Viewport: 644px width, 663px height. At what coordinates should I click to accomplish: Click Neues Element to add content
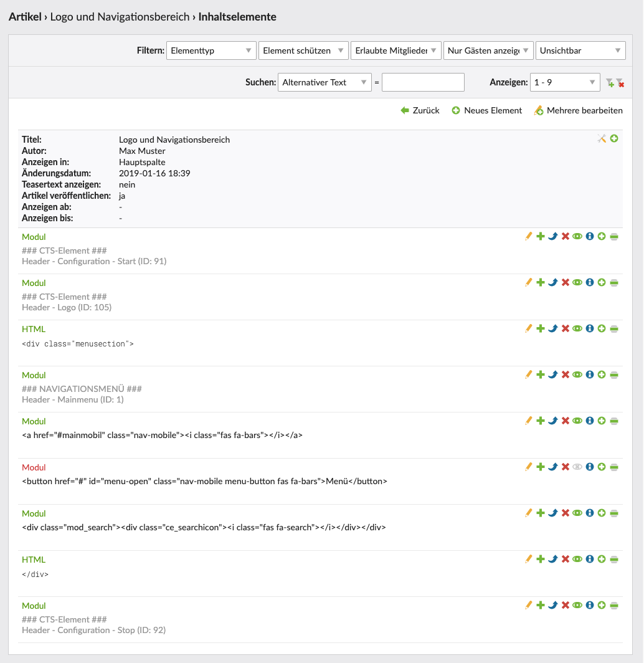pos(487,110)
